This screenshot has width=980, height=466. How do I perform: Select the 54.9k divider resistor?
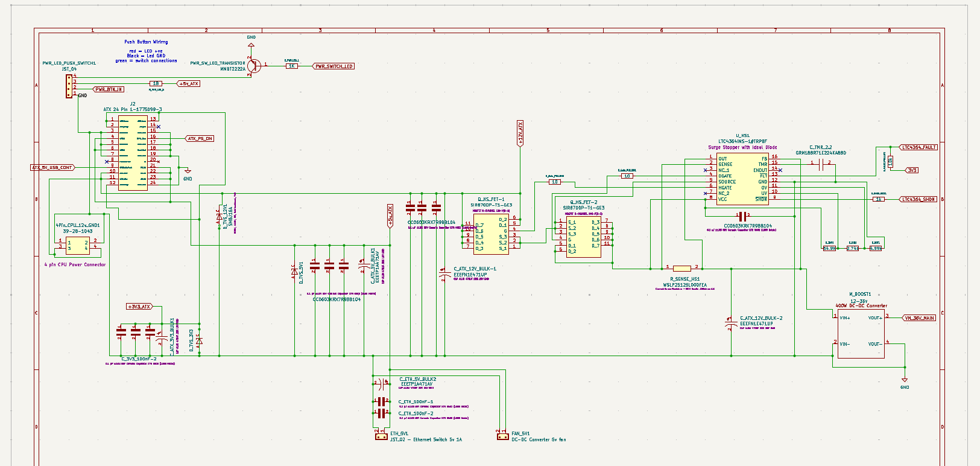pyautogui.click(x=830, y=248)
